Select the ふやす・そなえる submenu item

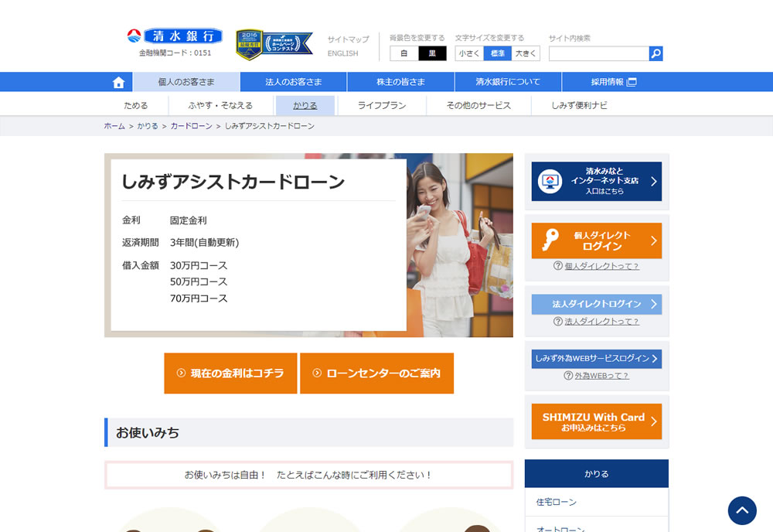click(220, 105)
